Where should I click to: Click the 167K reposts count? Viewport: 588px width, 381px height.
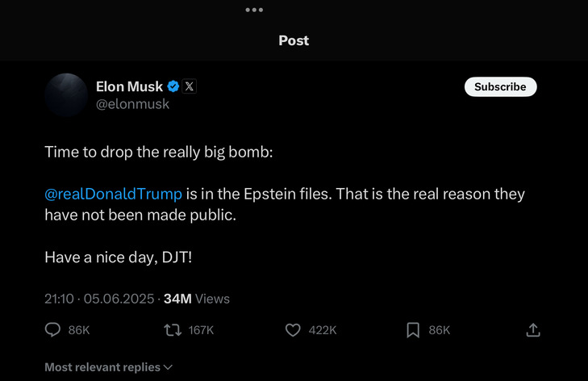click(x=201, y=330)
